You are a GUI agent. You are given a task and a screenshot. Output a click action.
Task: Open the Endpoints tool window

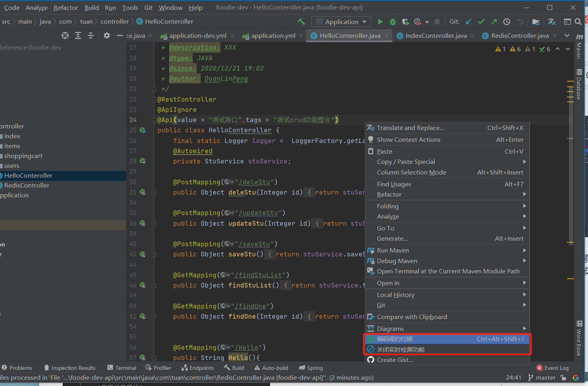198,368
